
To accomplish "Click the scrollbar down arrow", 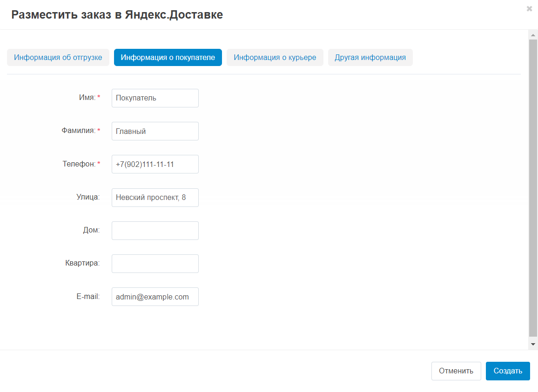I will click(x=533, y=344).
